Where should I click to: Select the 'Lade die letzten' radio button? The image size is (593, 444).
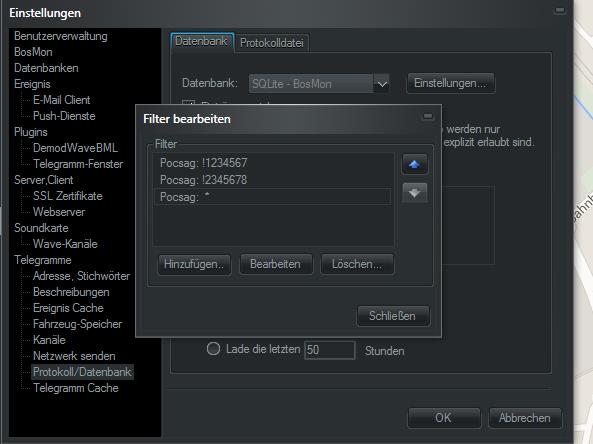coord(213,348)
